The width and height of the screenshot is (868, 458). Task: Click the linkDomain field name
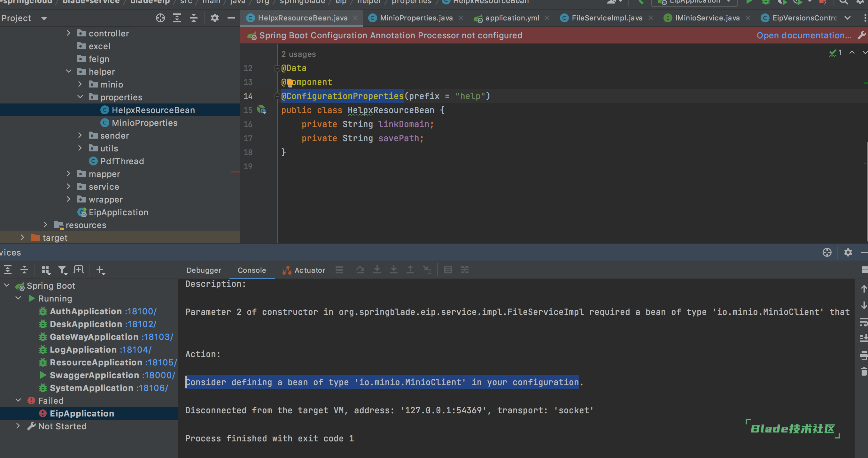[404, 124]
